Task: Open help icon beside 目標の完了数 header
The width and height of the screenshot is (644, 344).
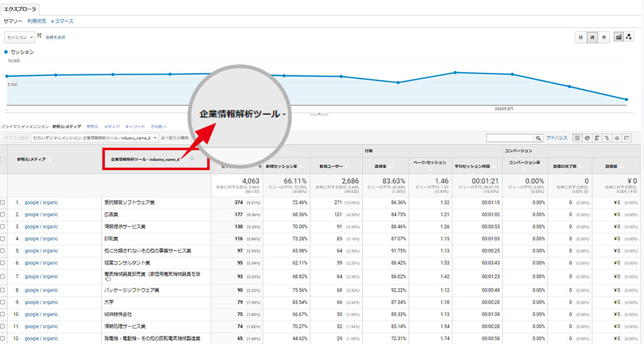Action: pyautogui.click(x=581, y=166)
